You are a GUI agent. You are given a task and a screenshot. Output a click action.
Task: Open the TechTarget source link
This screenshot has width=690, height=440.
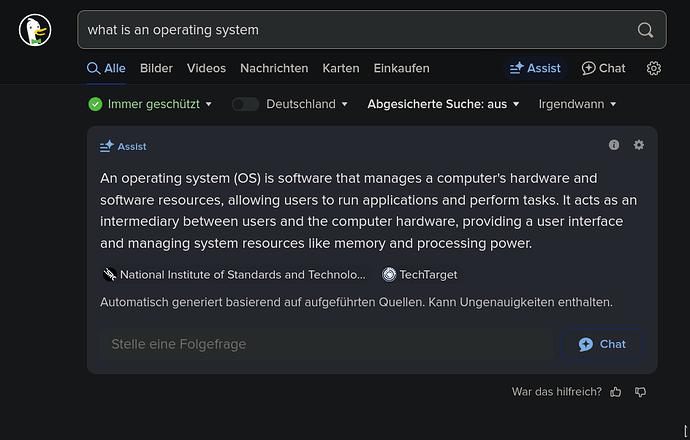pos(420,275)
